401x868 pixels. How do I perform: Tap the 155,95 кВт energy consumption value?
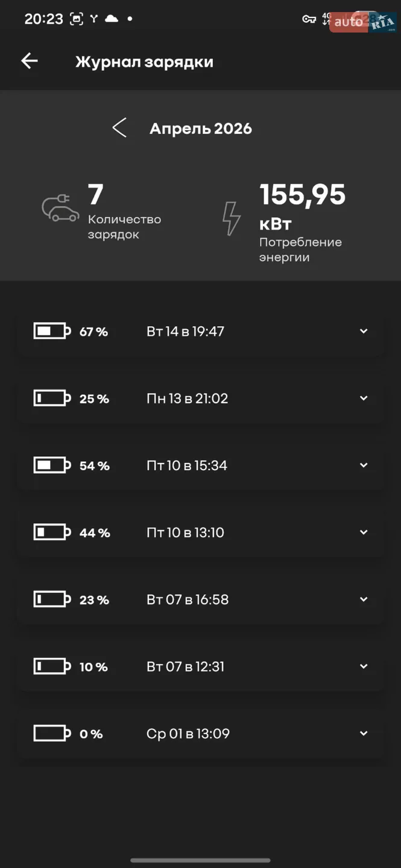coord(303,208)
